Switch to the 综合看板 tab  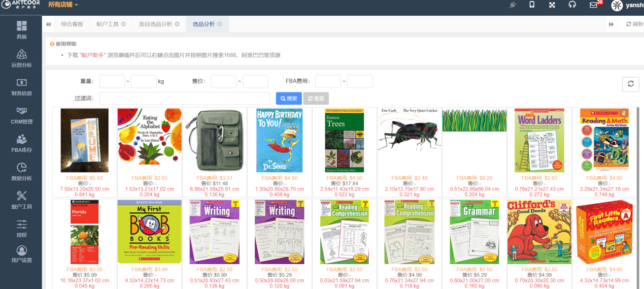click(72, 24)
